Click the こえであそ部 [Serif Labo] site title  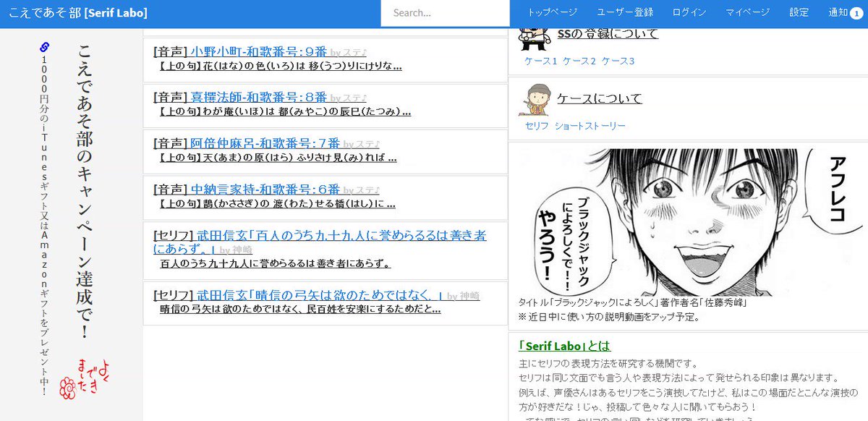pyautogui.click(x=77, y=13)
